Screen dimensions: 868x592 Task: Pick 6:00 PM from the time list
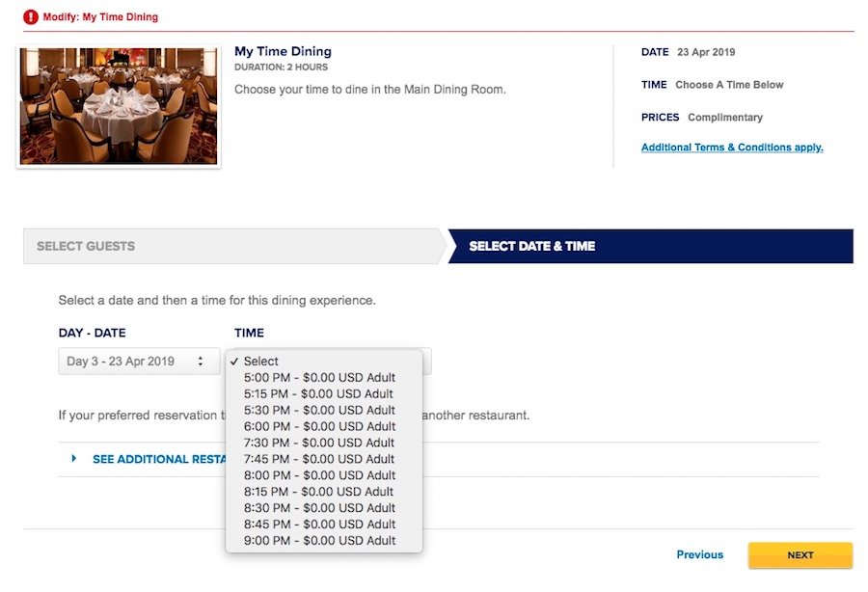pyautogui.click(x=324, y=426)
